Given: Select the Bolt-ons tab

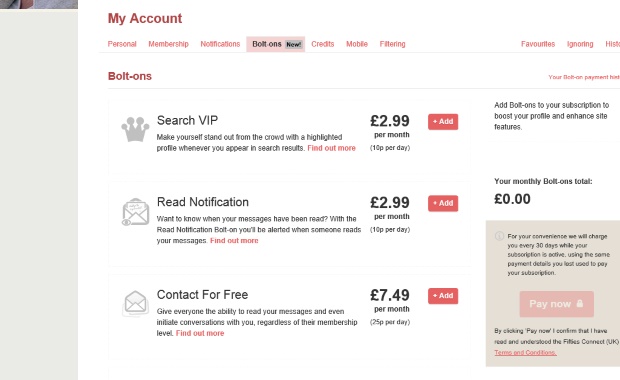Looking at the screenshot, I should tap(276, 44).
